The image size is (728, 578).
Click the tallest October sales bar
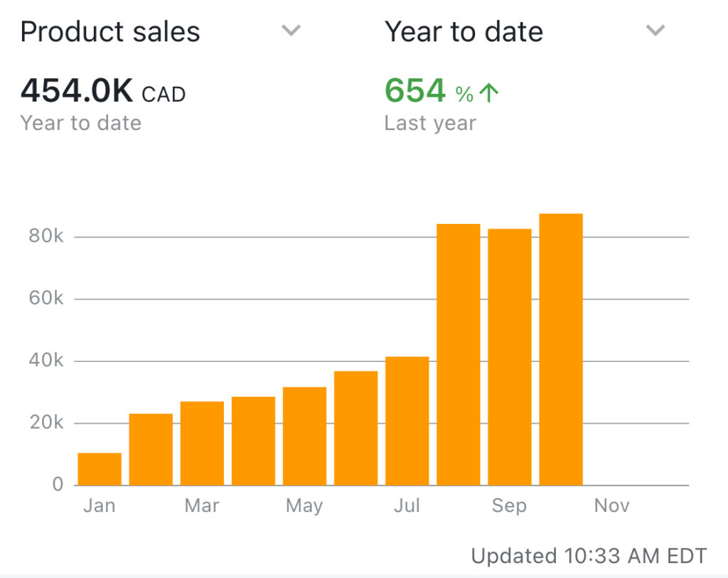tap(561, 349)
